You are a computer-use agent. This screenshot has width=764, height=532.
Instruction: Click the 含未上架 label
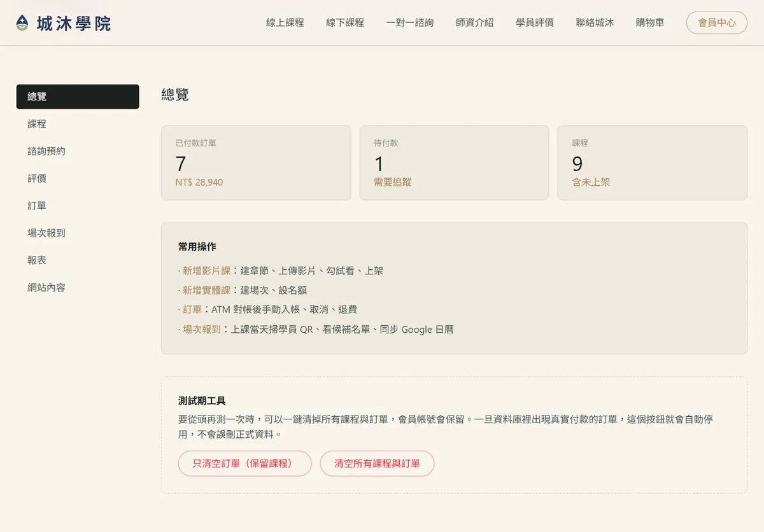click(x=591, y=183)
